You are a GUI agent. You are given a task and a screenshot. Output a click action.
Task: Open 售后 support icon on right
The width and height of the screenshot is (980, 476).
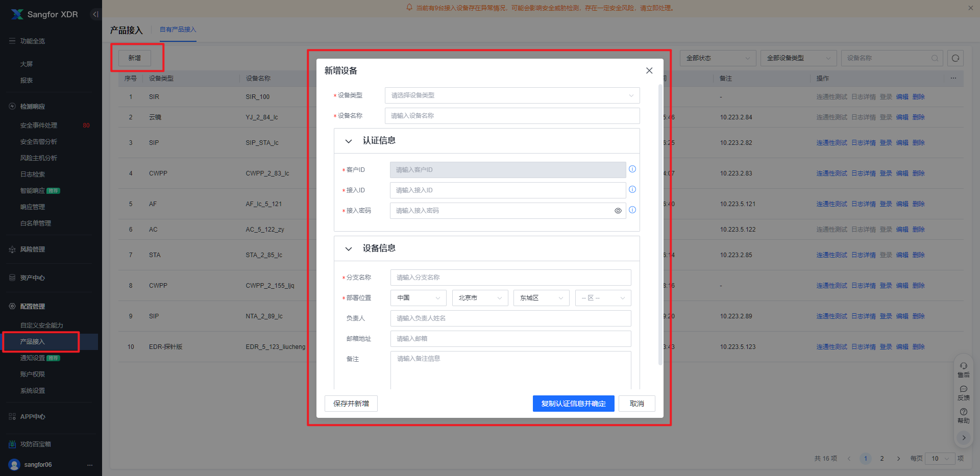pos(963,369)
